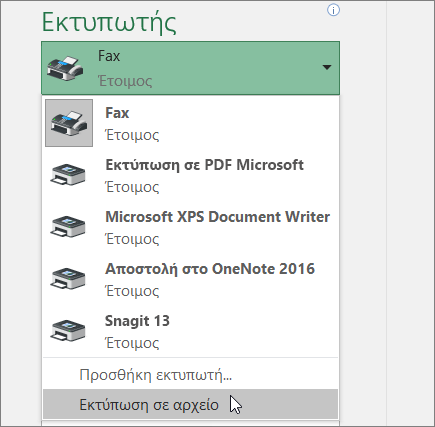Click Προσθήκη εκτυπωτή... option

coord(191,375)
